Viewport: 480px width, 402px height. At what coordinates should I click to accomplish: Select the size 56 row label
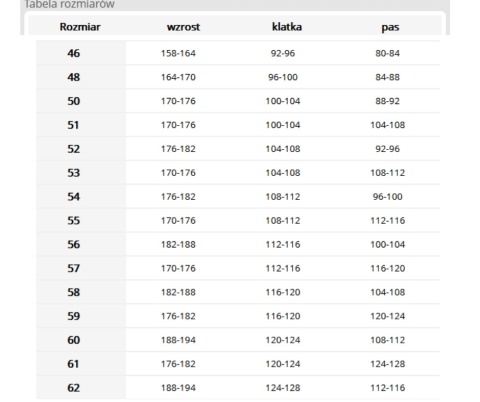click(x=74, y=244)
